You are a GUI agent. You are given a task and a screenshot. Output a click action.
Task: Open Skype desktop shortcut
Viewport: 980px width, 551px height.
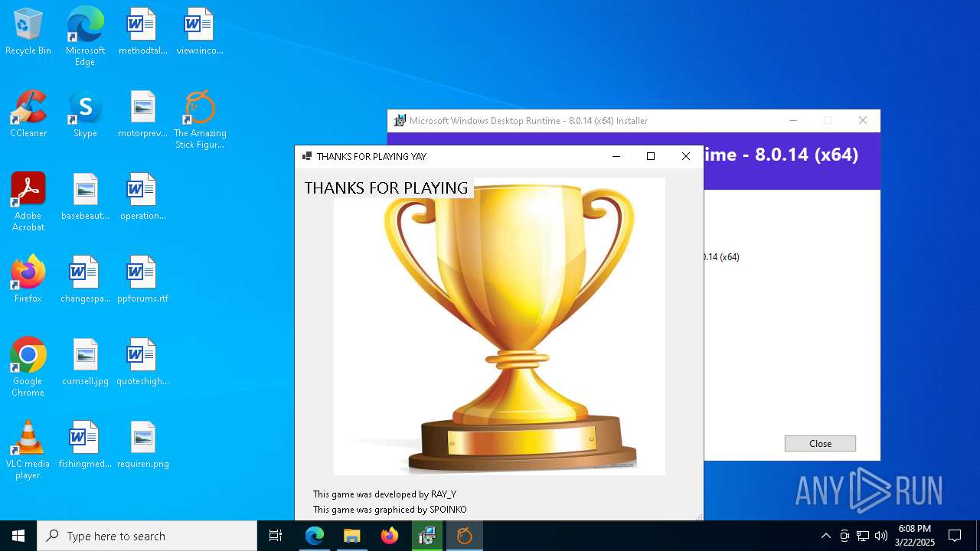point(85,115)
